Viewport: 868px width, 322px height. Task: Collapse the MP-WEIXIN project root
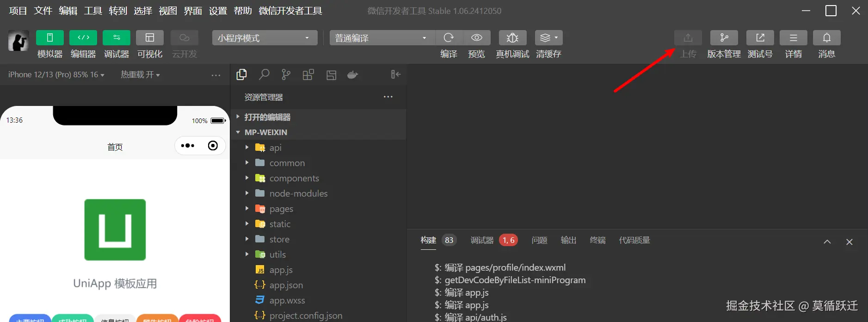click(318, 132)
